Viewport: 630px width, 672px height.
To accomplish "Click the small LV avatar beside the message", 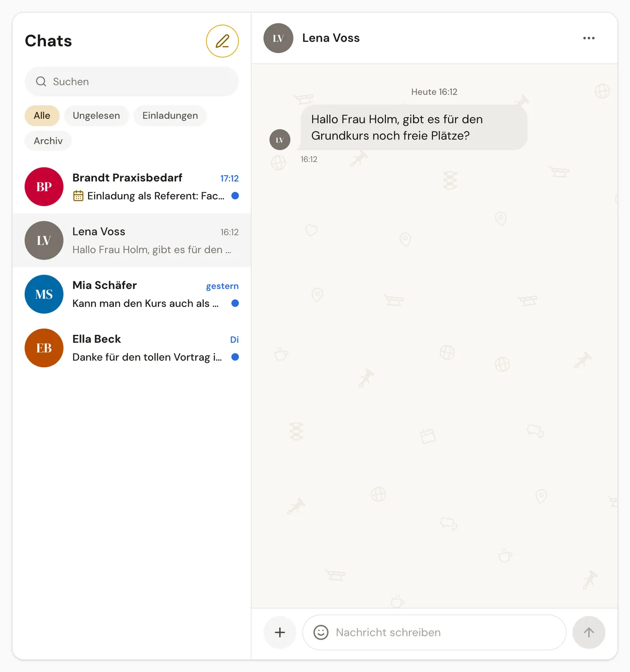I will tap(280, 140).
